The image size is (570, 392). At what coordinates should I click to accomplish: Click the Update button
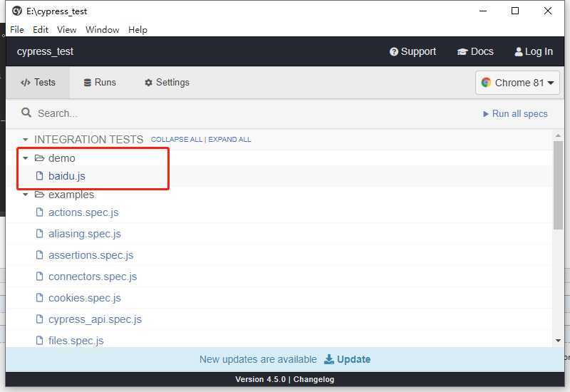[347, 359]
